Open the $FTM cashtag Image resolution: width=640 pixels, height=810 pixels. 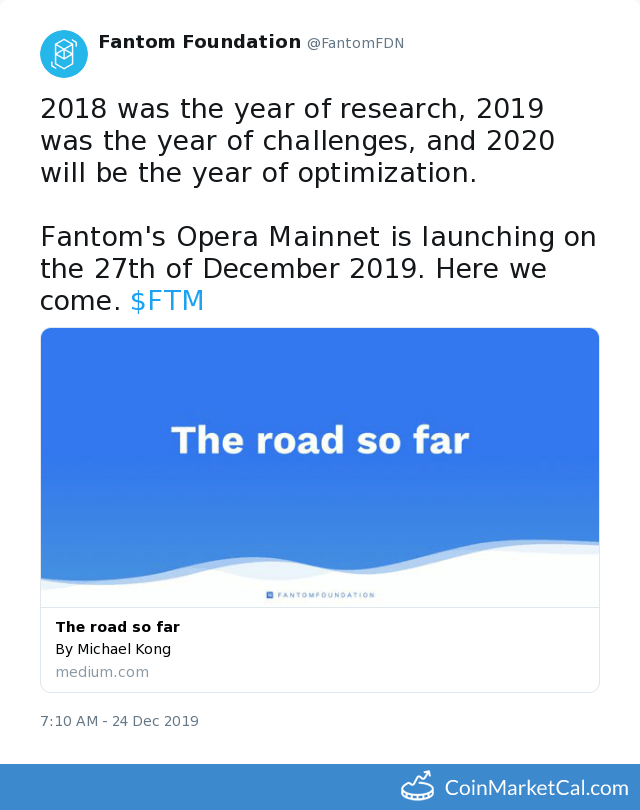pyautogui.click(x=167, y=301)
